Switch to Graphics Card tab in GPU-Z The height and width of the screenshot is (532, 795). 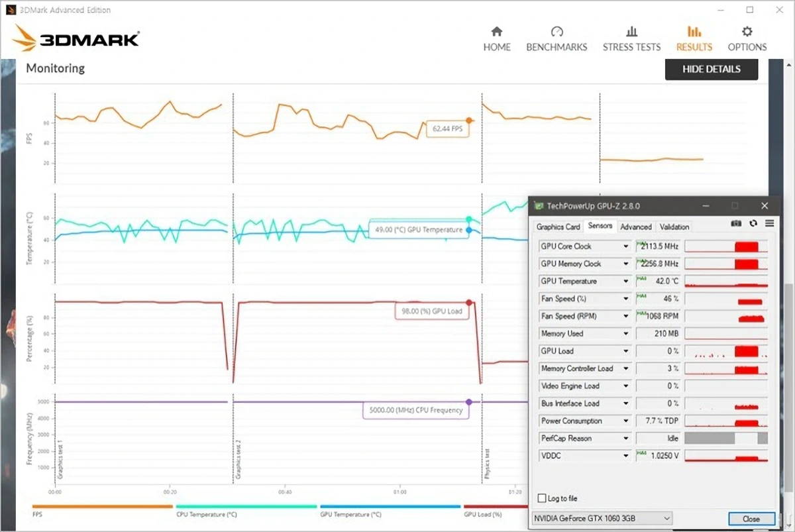558,227
